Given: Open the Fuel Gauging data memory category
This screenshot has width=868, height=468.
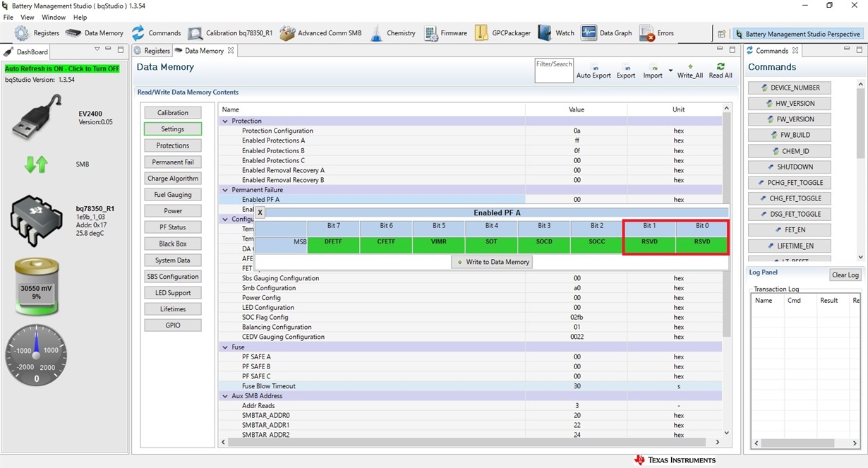Looking at the screenshot, I should pos(173,194).
